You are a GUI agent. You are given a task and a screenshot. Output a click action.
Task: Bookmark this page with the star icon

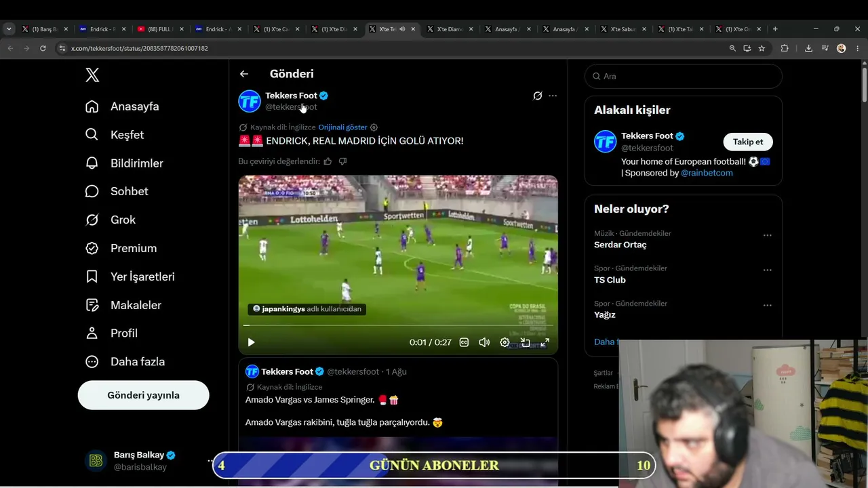click(x=762, y=49)
